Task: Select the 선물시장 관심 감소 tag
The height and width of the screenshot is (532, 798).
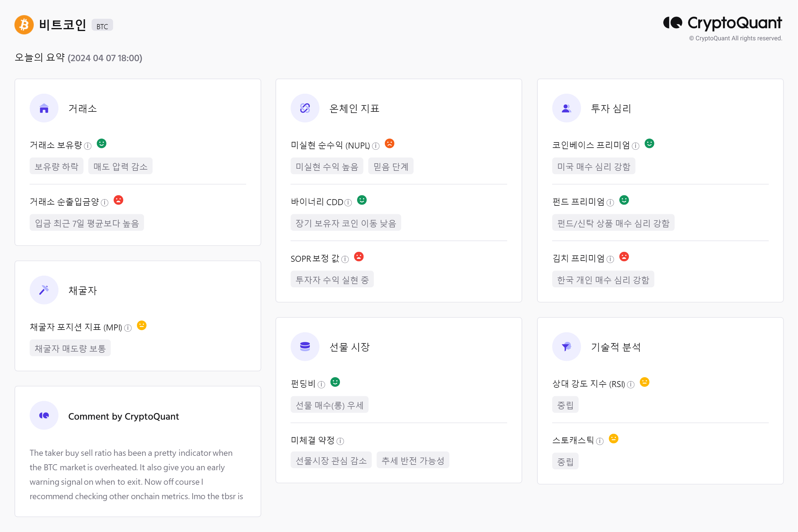Action: 331,460
